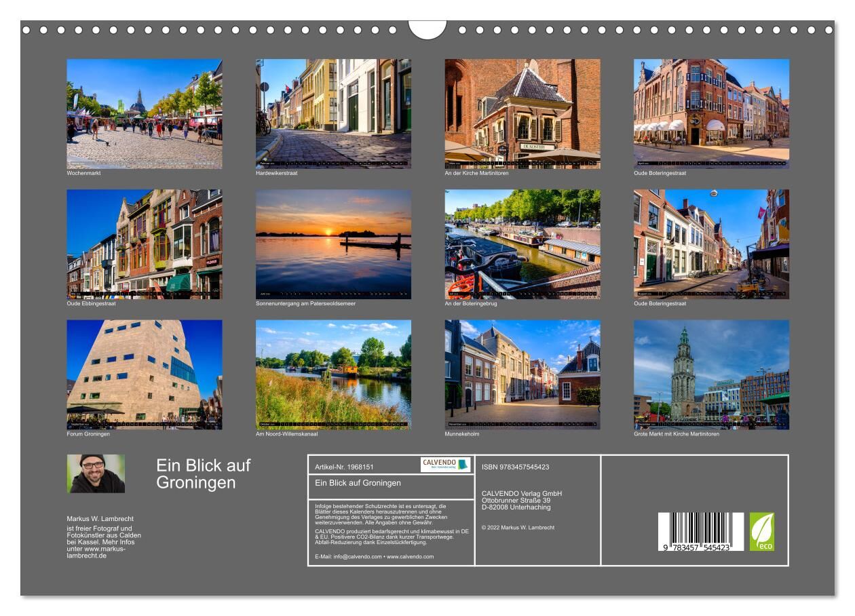Select the Oude Ebbingestraat photo

coord(144,244)
